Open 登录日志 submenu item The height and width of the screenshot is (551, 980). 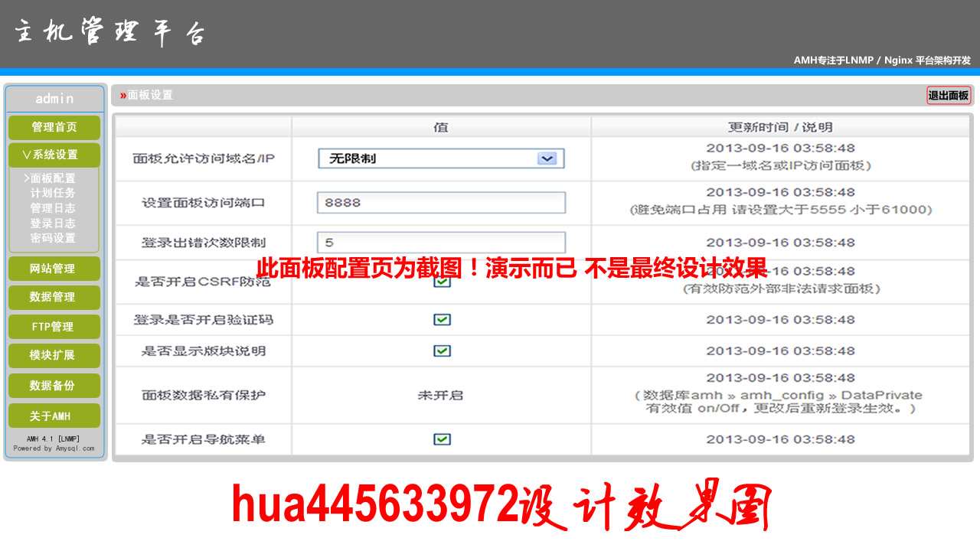point(53,223)
